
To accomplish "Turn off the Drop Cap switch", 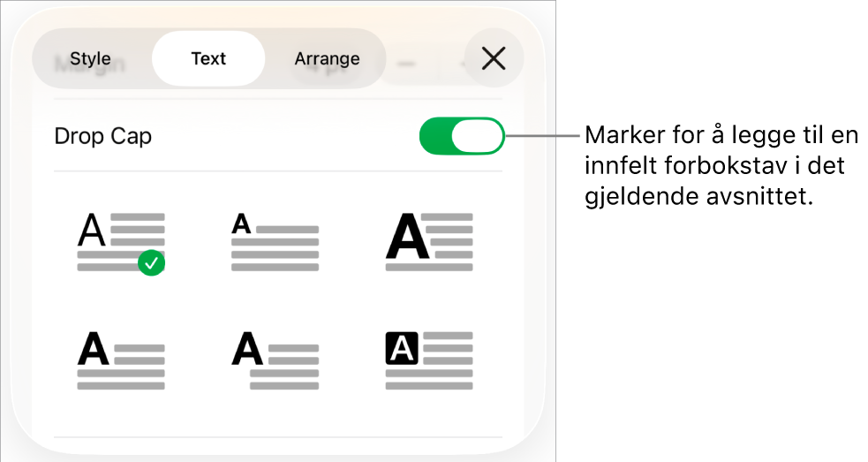I will 461,137.
